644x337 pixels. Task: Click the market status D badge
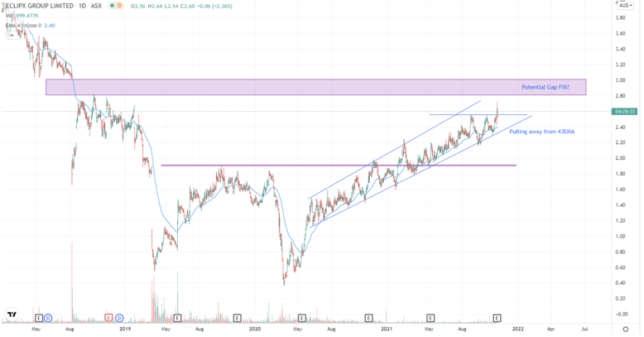(x=121, y=4)
